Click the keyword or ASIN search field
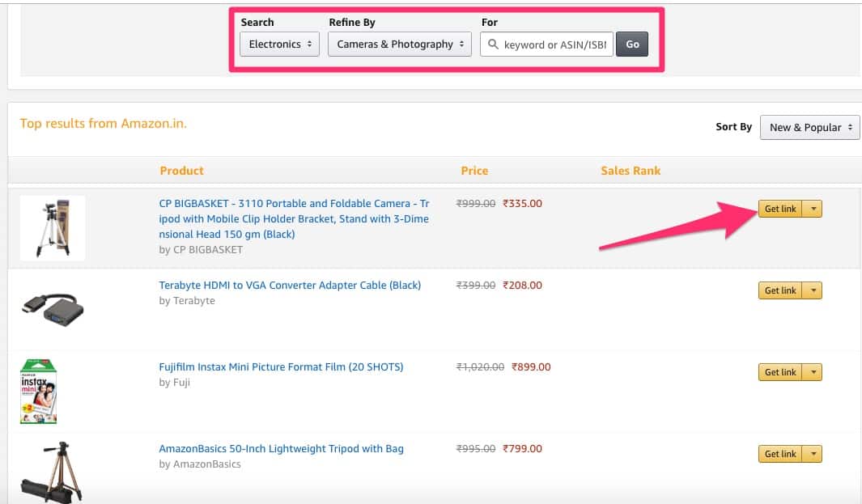 (x=546, y=44)
